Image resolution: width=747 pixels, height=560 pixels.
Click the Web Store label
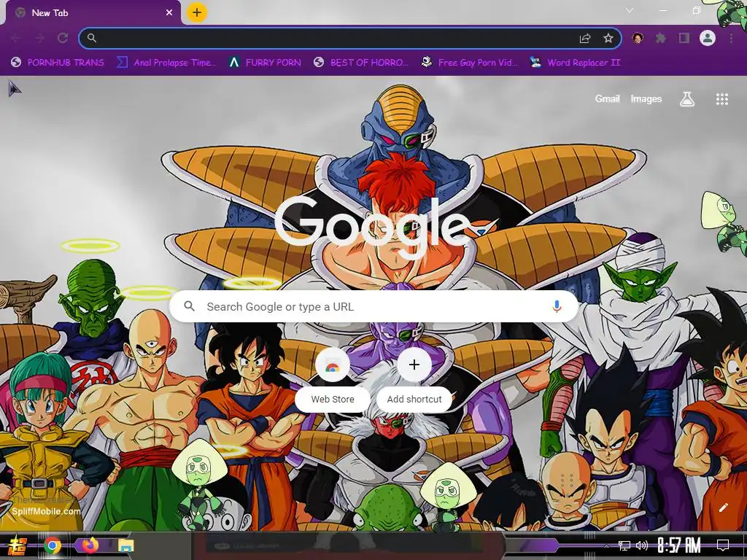tap(333, 399)
